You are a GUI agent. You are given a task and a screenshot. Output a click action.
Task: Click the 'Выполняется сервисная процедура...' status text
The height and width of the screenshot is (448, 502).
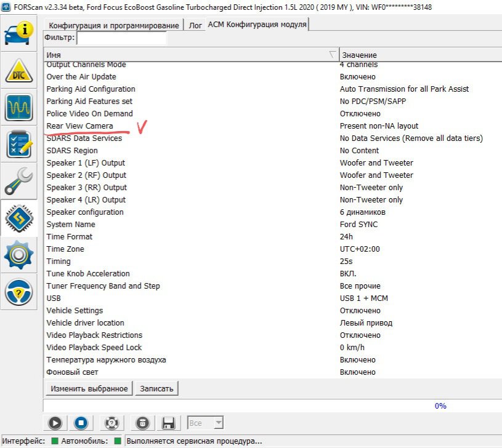tap(195, 441)
